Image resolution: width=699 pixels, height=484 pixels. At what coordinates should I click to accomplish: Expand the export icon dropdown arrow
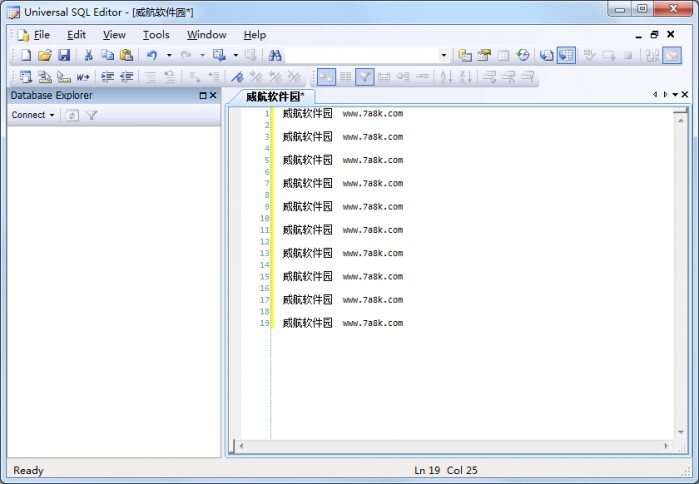236,55
